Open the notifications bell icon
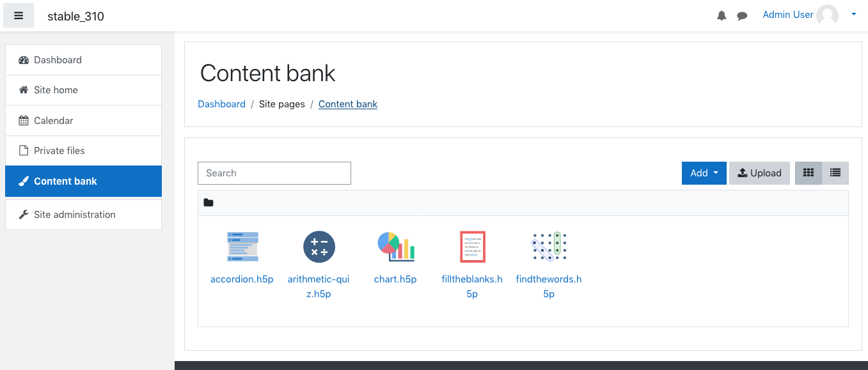The image size is (868, 370). coord(722,16)
